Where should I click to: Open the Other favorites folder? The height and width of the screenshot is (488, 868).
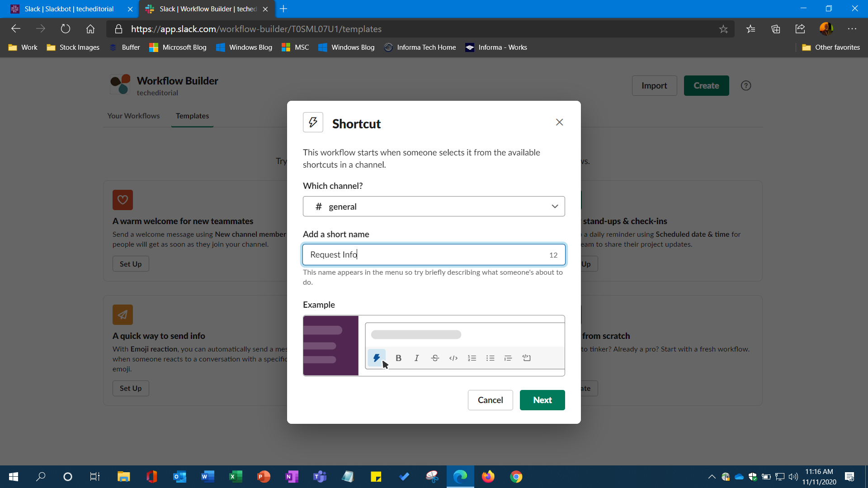tap(830, 47)
